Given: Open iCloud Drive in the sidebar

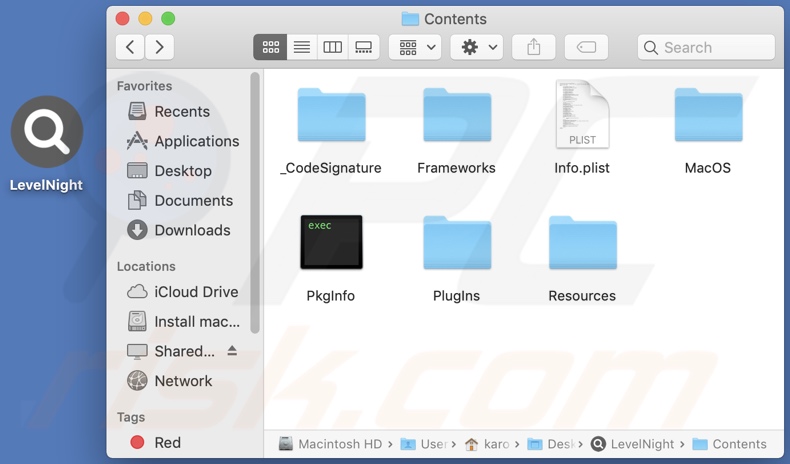Looking at the screenshot, I should 182,292.
